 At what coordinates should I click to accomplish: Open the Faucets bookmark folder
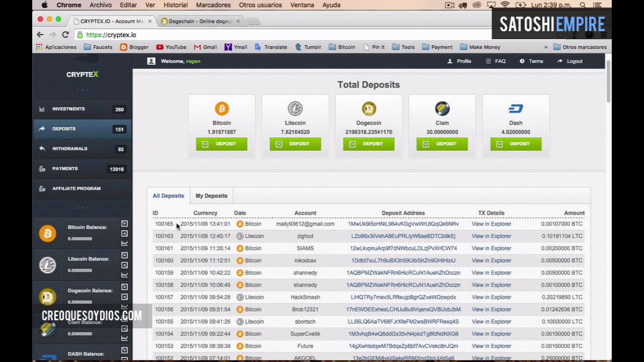[98, 47]
